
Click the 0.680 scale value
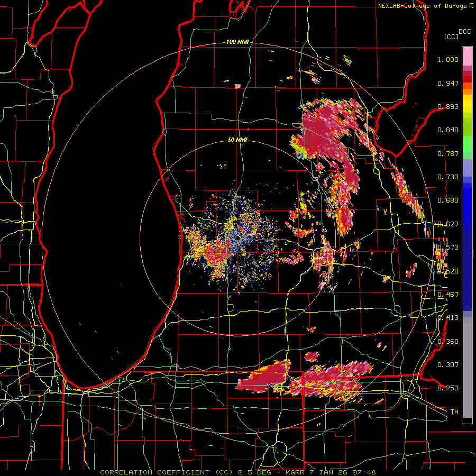[x=448, y=200]
